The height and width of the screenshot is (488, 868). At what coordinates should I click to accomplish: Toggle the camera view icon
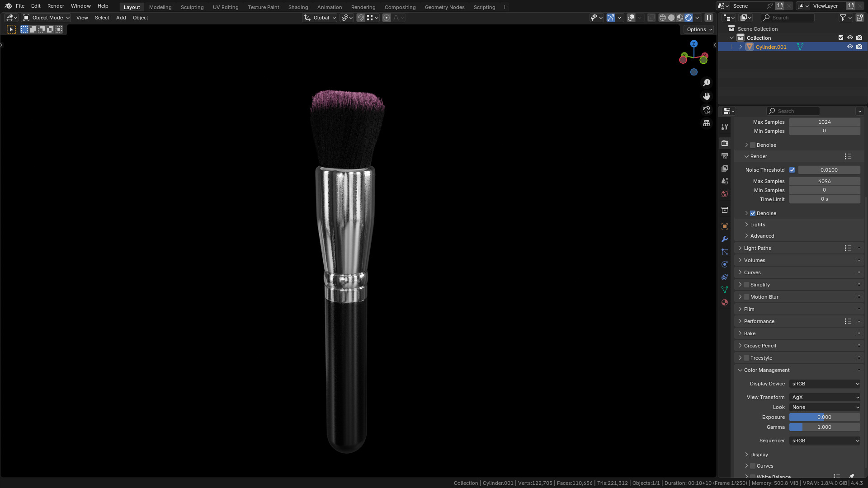tap(707, 110)
